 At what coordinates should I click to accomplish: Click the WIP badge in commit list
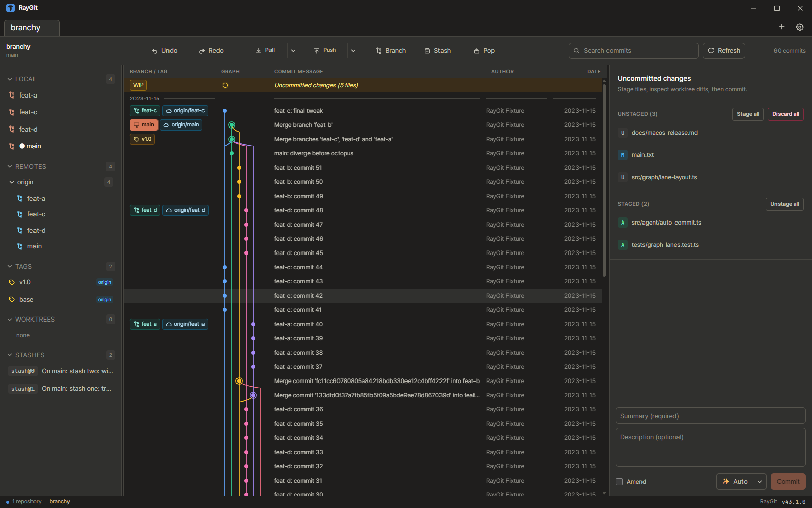(138, 85)
